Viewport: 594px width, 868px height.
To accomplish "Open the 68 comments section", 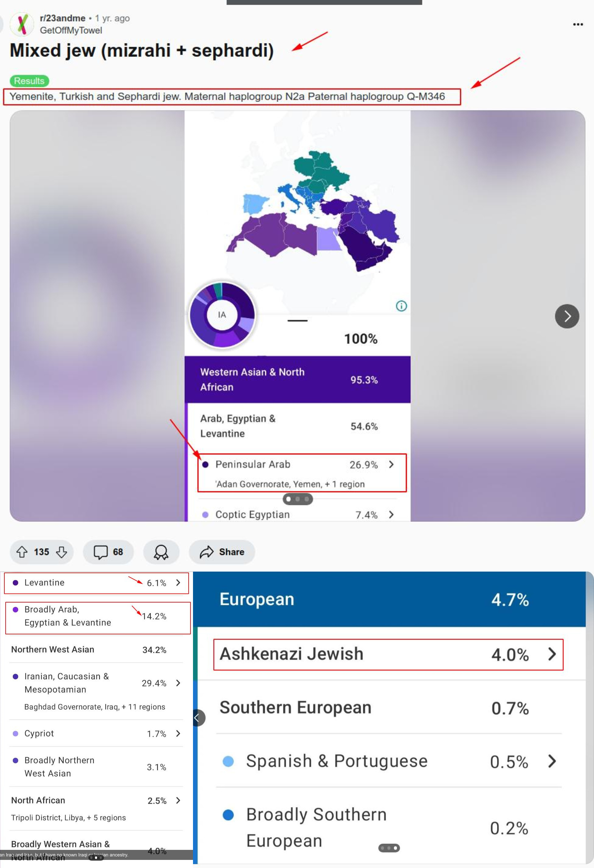I will pyautogui.click(x=108, y=552).
